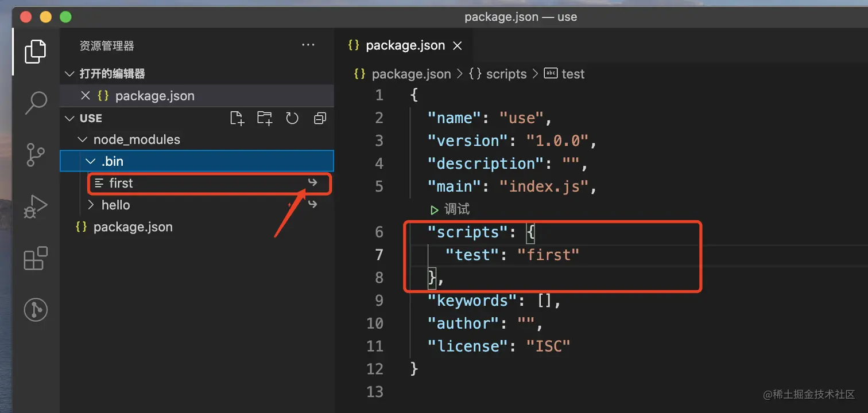Click the "version" key on line 3
The image size is (868, 413).
tap(467, 141)
